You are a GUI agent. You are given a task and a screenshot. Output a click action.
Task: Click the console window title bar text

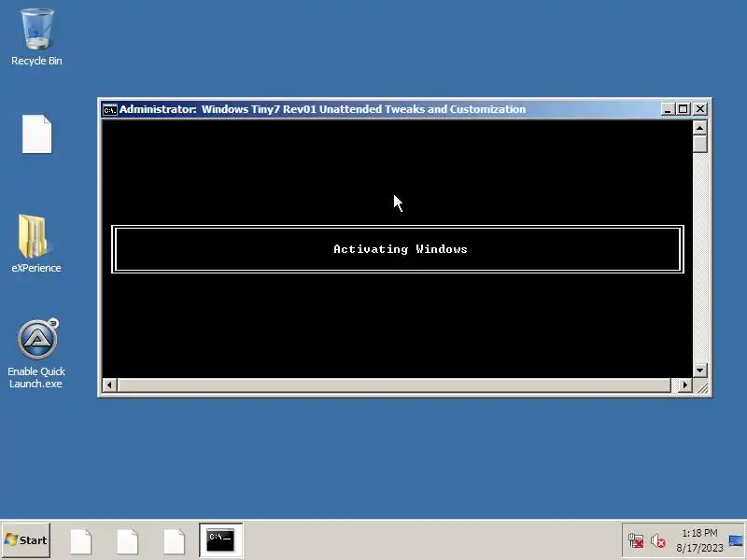(x=322, y=109)
